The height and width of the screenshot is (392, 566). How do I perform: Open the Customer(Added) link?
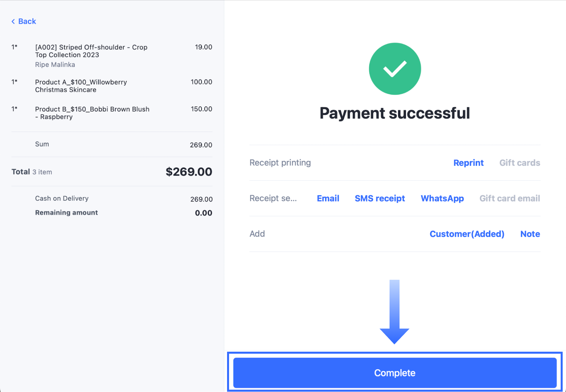click(467, 234)
